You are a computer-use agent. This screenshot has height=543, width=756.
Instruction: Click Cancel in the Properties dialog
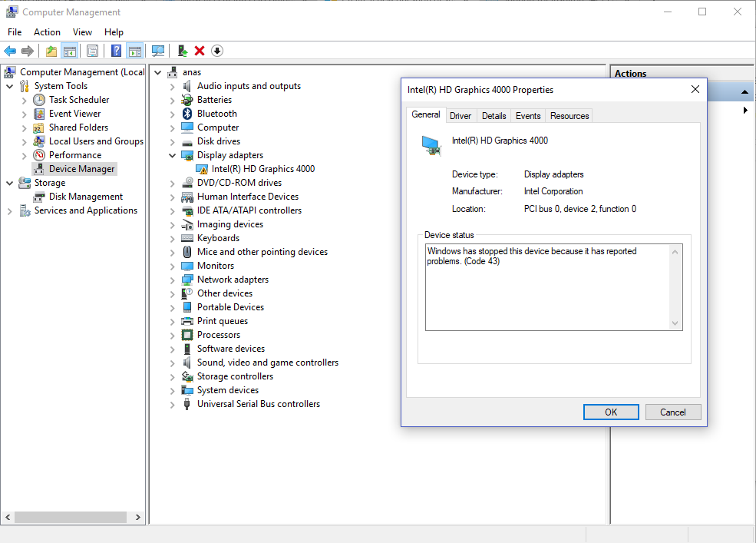click(673, 412)
